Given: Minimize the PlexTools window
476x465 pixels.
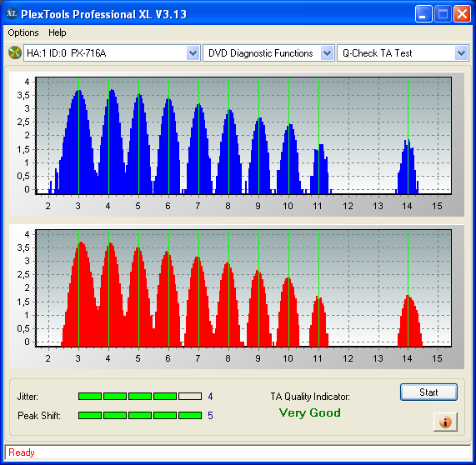Looking at the screenshot, I should click(x=423, y=14).
